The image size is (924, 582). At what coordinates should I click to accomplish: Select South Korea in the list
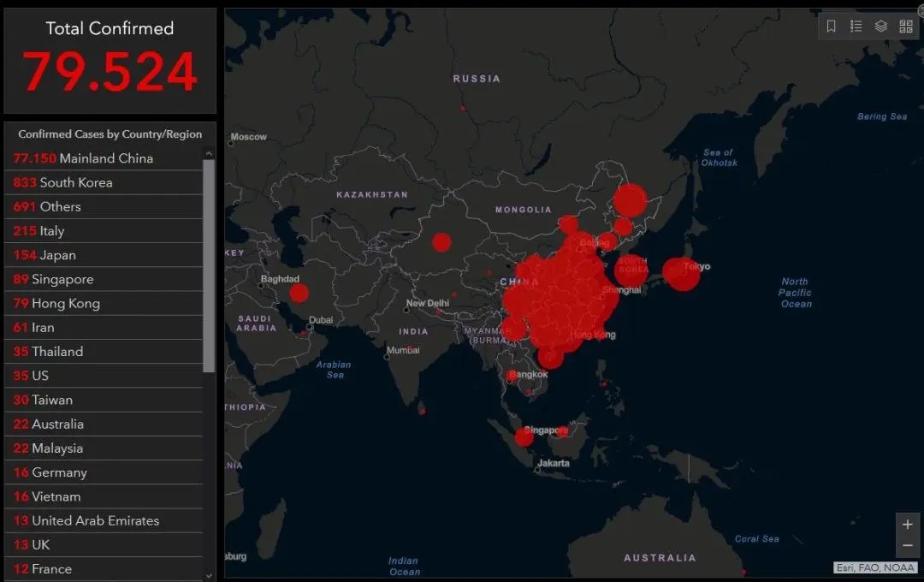coord(103,182)
